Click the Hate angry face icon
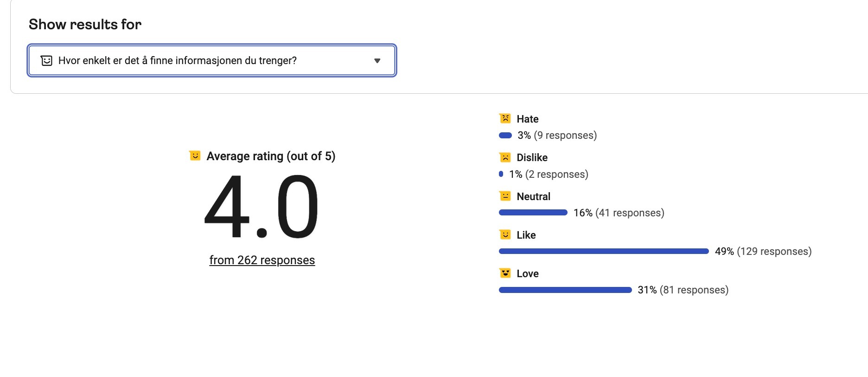The height and width of the screenshot is (377, 868). 505,118
